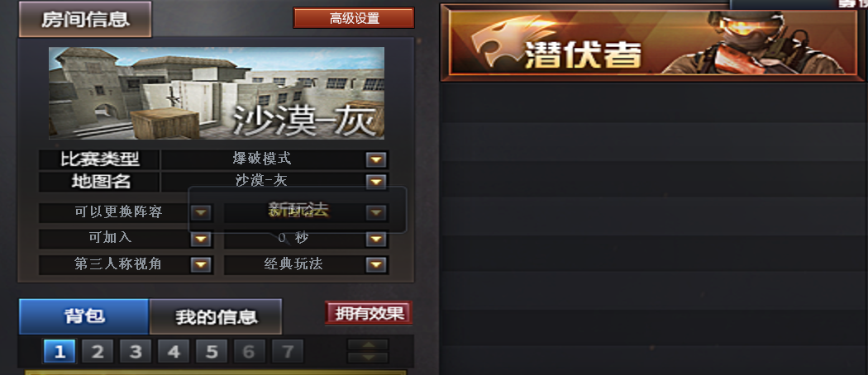This screenshot has height=375, width=868.
Task: Open the 比赛类型 dropdown arrow
Action: (x=376, y=160)
